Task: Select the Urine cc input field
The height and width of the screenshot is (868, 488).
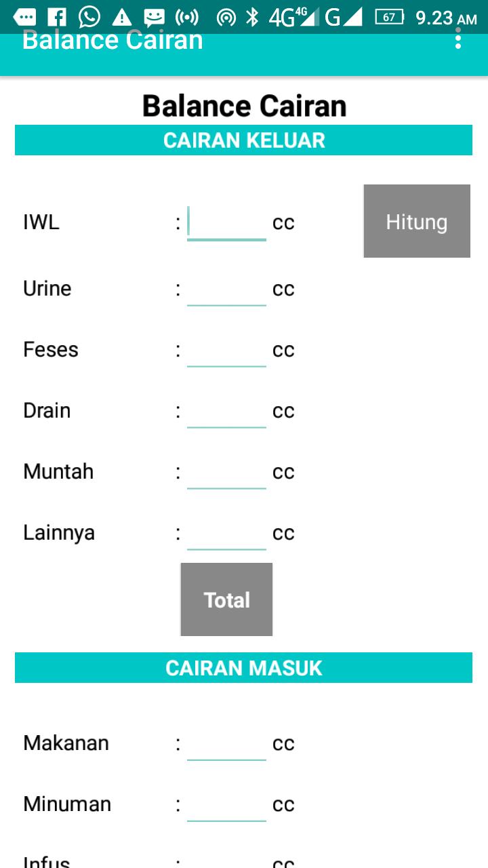Action: coord(226,289)
